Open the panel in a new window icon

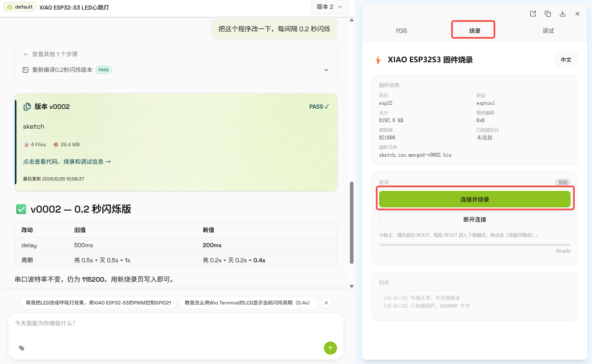click(x=533, y=14)
